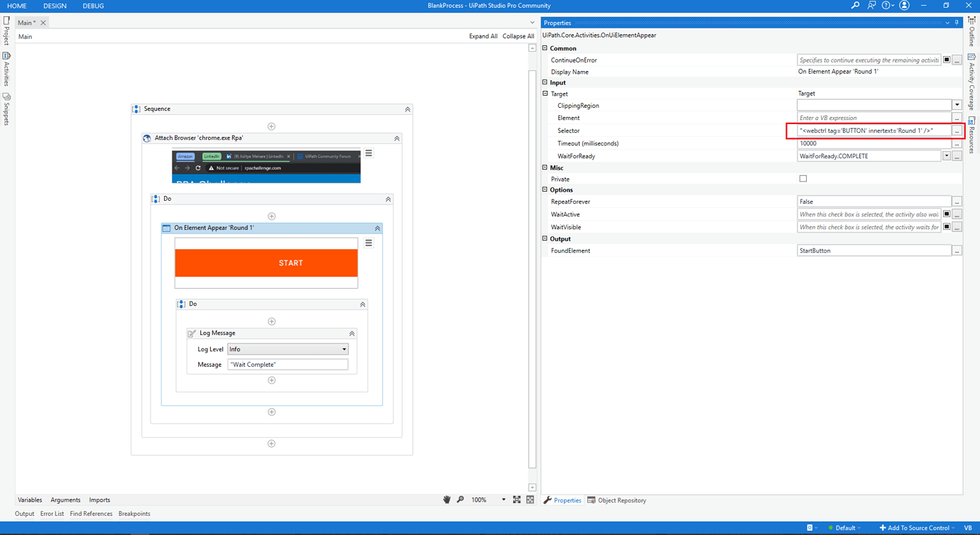
Task: Open the Activities panel
Action: click(x=6, y=69)
